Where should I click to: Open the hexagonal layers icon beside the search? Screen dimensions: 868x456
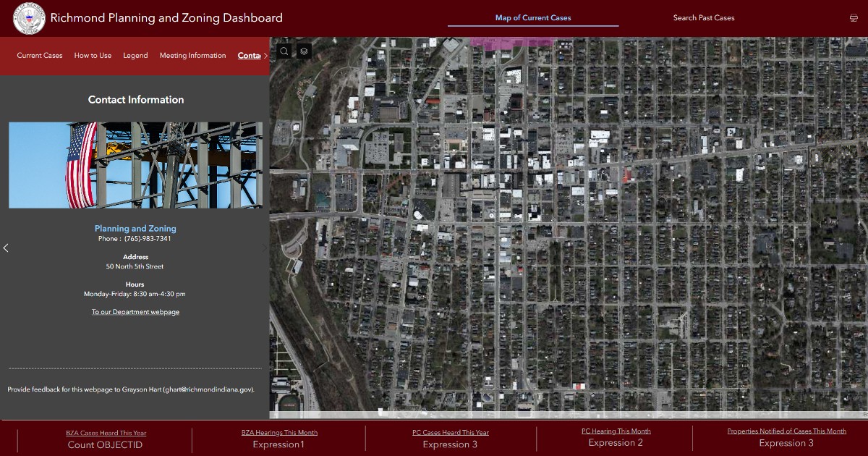303,51
